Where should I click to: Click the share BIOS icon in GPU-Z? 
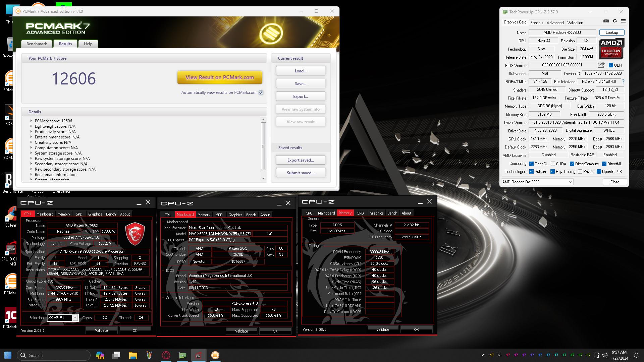601,65
